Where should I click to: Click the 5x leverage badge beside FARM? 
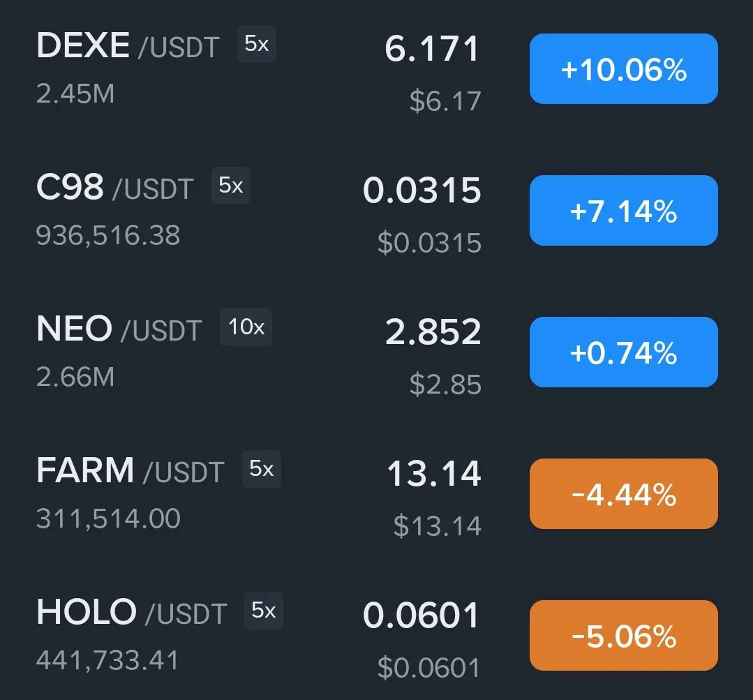[262, 469]
